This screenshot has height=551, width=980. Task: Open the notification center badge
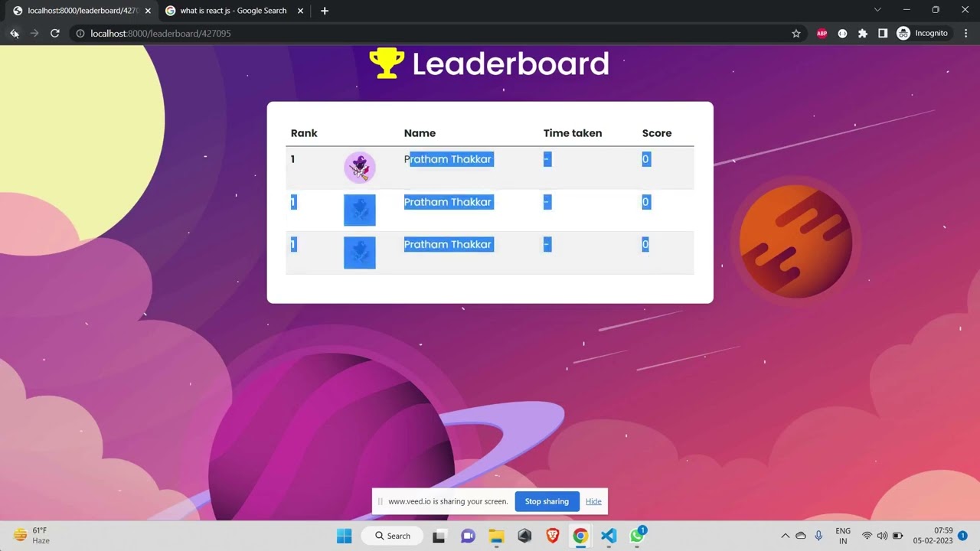click(963, 535)
